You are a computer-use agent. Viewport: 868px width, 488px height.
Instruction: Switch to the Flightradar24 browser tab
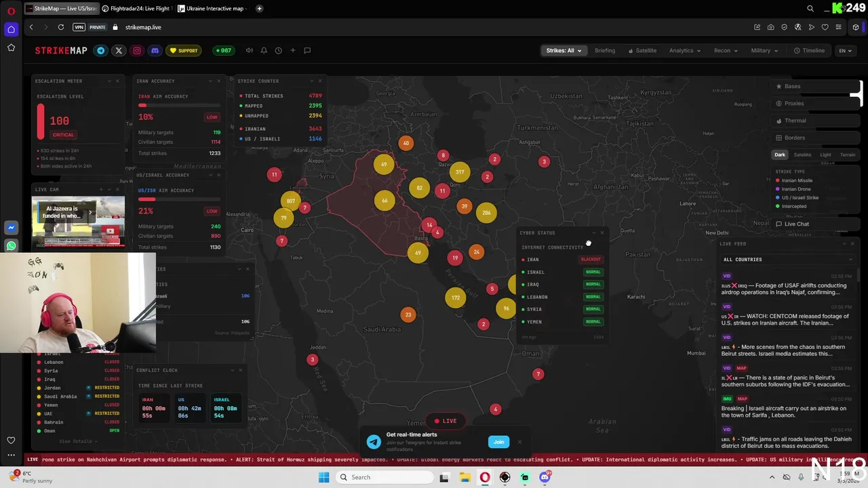click(x=138, y=9)
